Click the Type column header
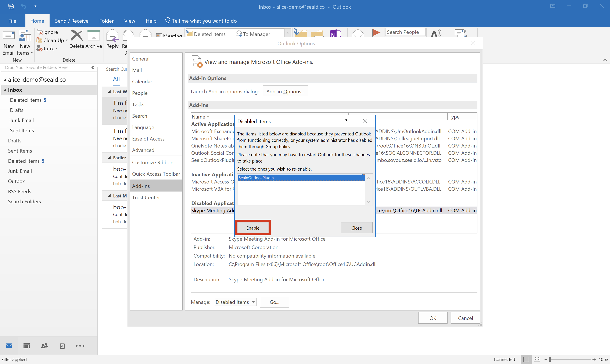This screenshot has width=610, height=364. pos(462,117)
